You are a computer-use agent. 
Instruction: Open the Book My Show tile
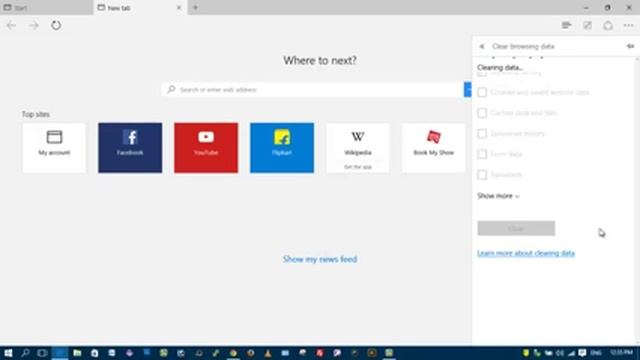[433, 148]
